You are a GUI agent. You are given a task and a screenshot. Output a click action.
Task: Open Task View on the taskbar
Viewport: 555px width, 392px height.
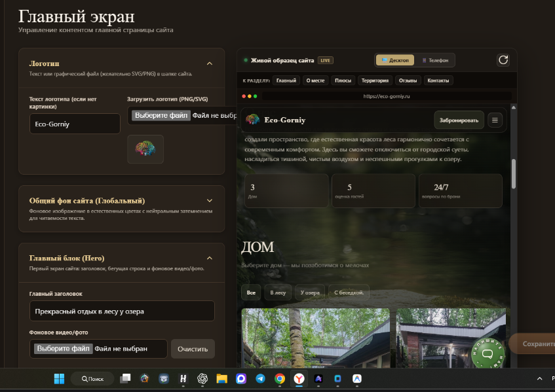tap(125, 378)
